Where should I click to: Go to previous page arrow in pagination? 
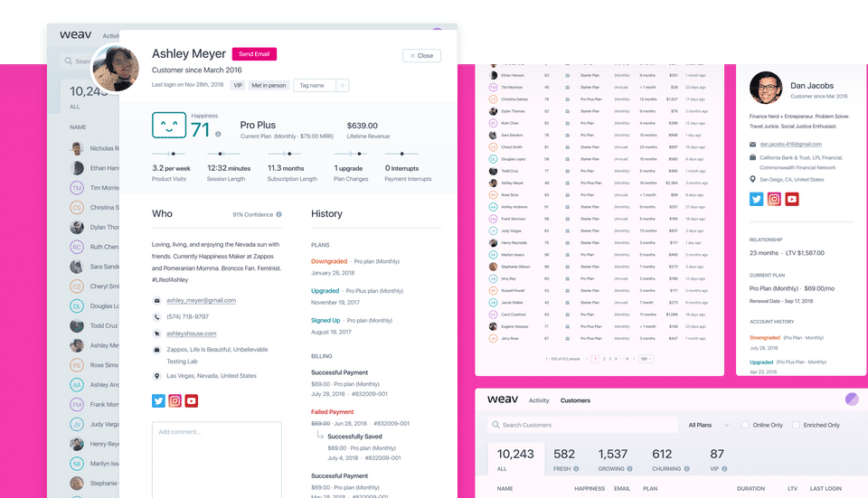click(x=588, y=359)
